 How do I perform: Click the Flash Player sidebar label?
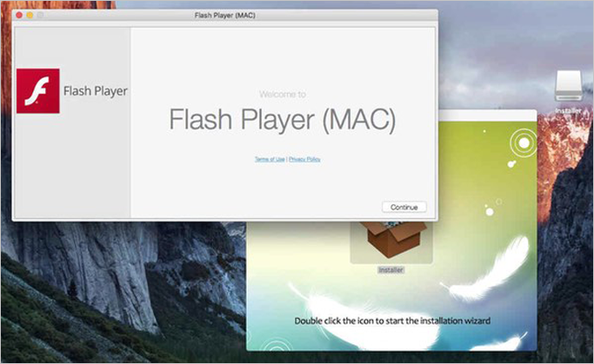tap(96, 91)
